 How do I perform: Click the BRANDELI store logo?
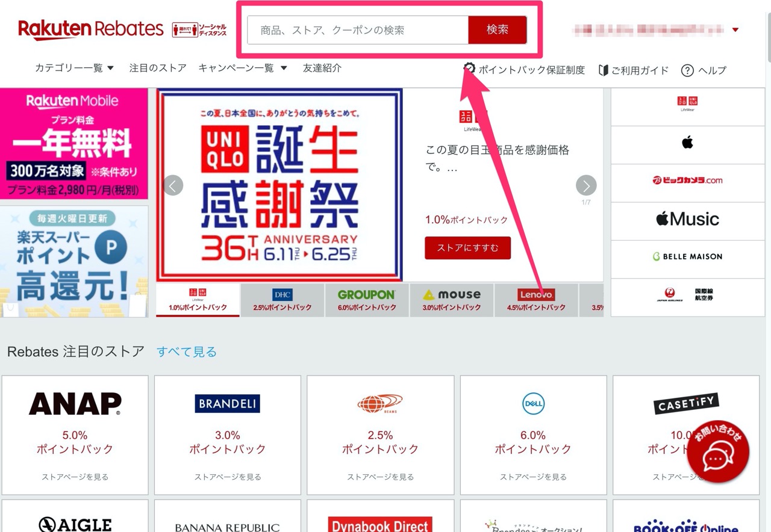pos(228,404)
